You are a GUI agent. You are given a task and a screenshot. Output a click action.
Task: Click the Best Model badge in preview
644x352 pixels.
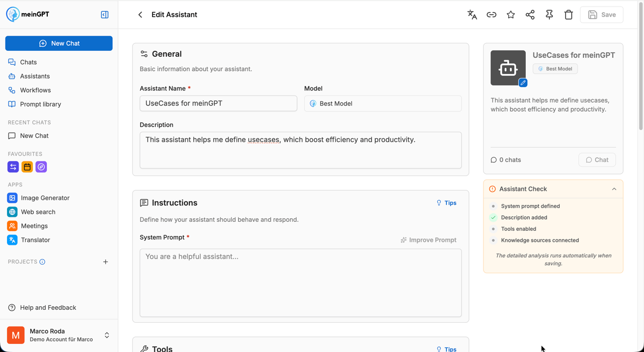click(x=555, y=69)
